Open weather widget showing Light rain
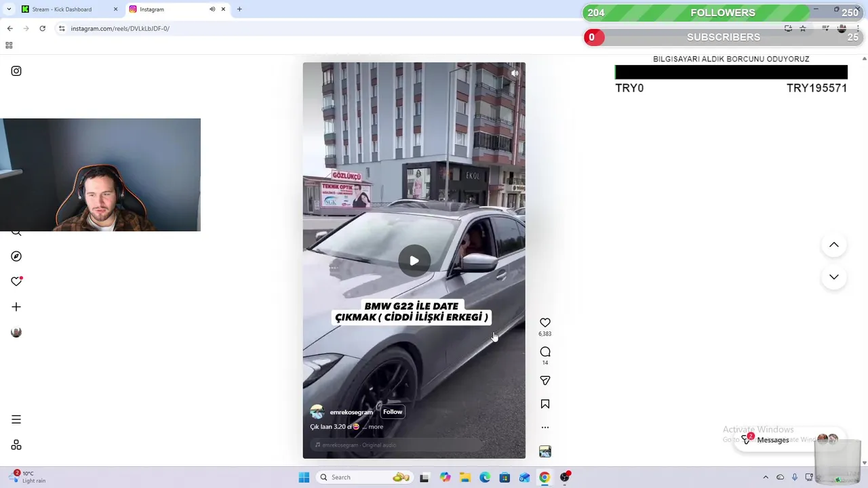Viewport: 868px width, 488px height. coord(27,477)
